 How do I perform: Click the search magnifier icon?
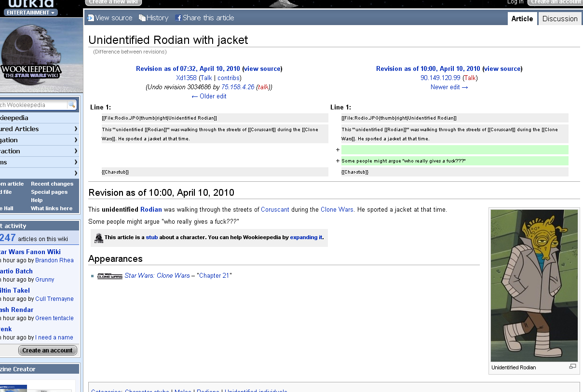click(71, 105)
